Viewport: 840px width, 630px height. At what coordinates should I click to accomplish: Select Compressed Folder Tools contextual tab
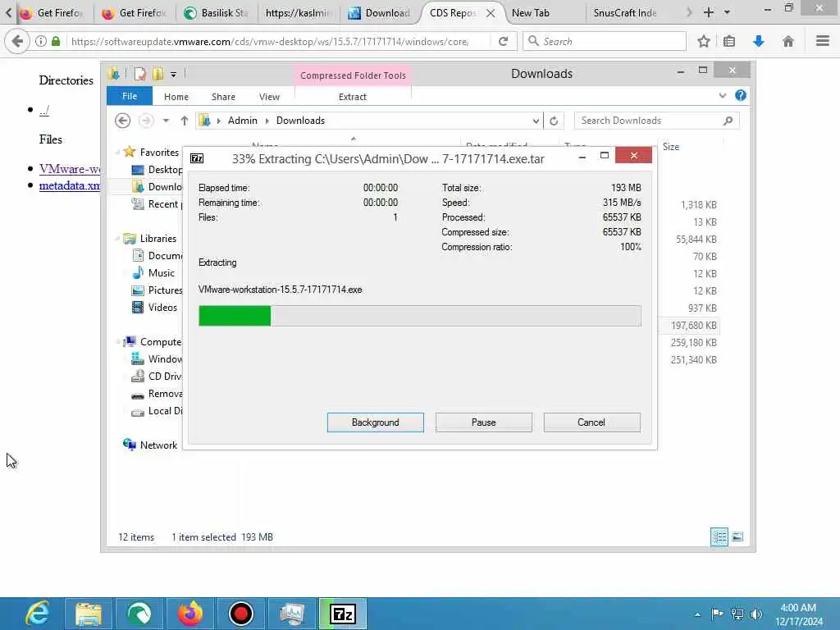353,75
